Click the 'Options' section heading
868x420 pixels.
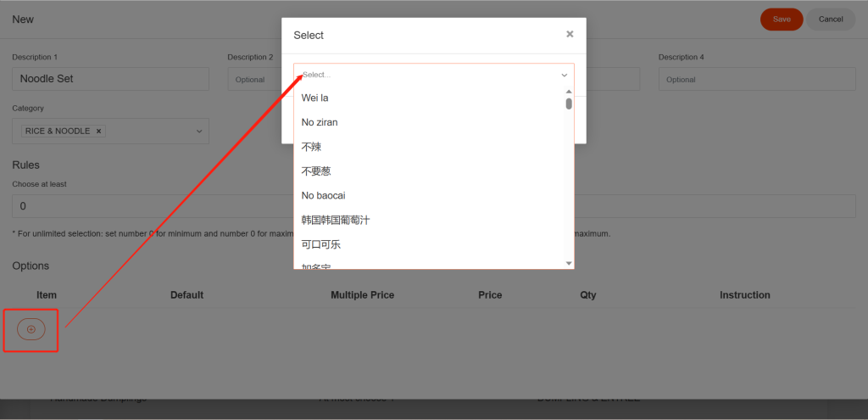(31, 266)
